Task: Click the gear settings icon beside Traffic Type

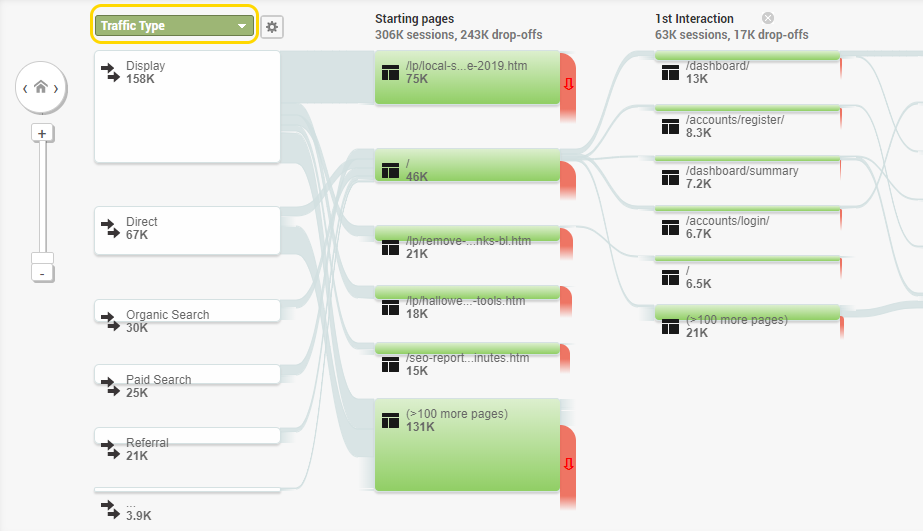Action: tap(272, 26)
